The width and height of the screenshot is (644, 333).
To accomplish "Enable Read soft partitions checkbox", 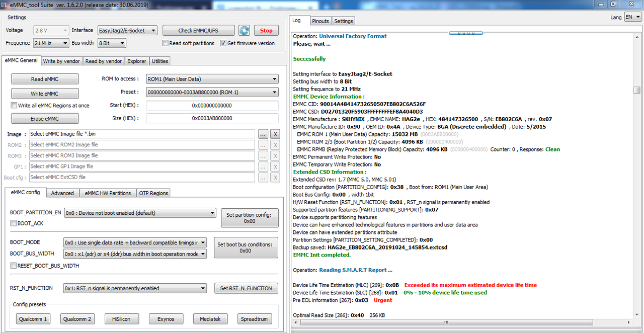I will pos(165,43).
